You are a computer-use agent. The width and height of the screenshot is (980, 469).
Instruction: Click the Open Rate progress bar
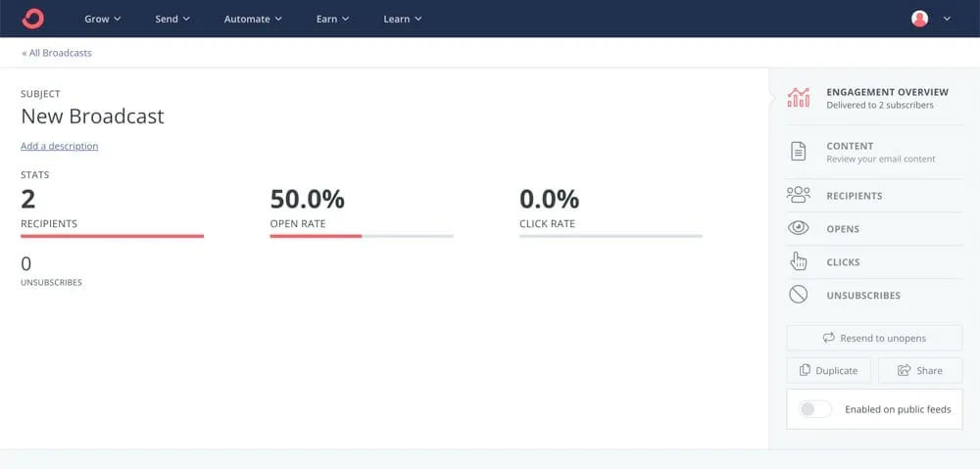[x=362, y=236]
